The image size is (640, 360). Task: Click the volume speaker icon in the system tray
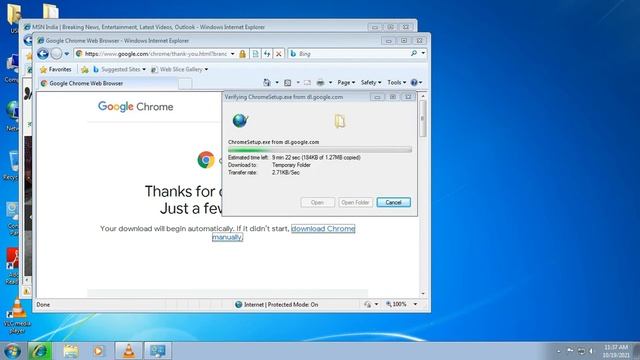click(x=591, y=351)
